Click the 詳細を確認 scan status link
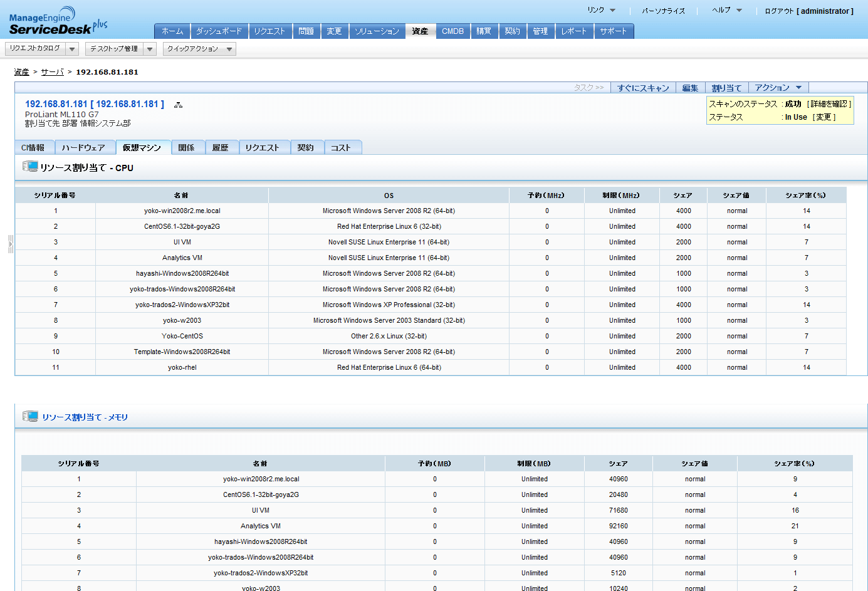Image resolution: width=868 pixels, height=591 pixels. click(x=829, y=104)
